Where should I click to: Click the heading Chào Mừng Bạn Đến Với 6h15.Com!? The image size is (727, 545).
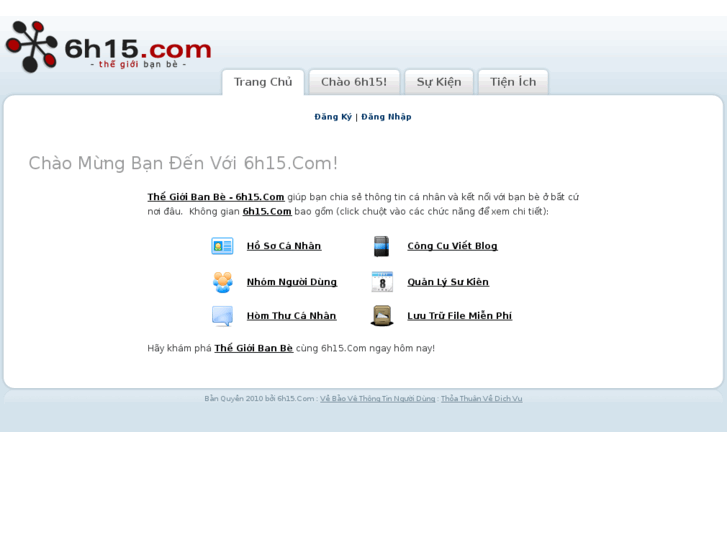pyautogui.click(x=183, y=163)
